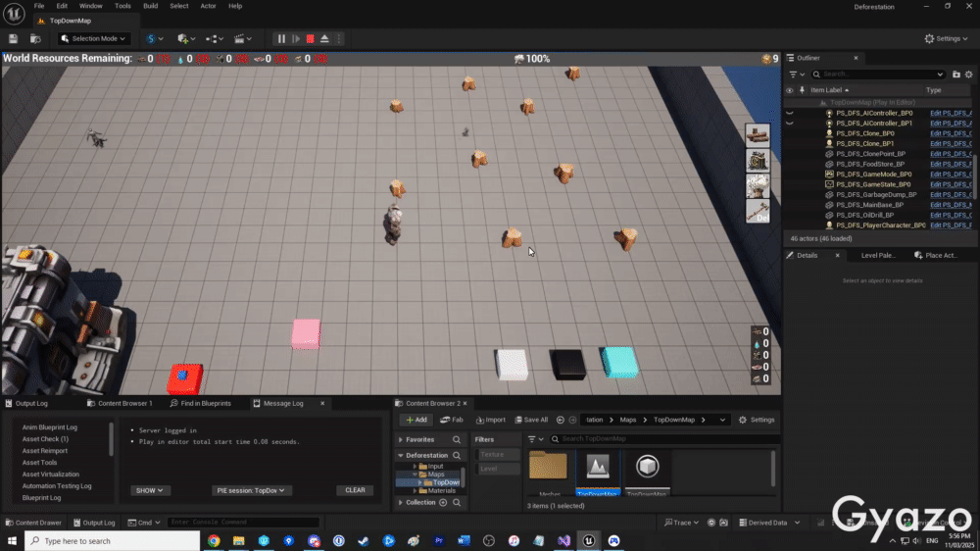
Task: Click the eye visibility column header in Outliner
Action: 790,90
